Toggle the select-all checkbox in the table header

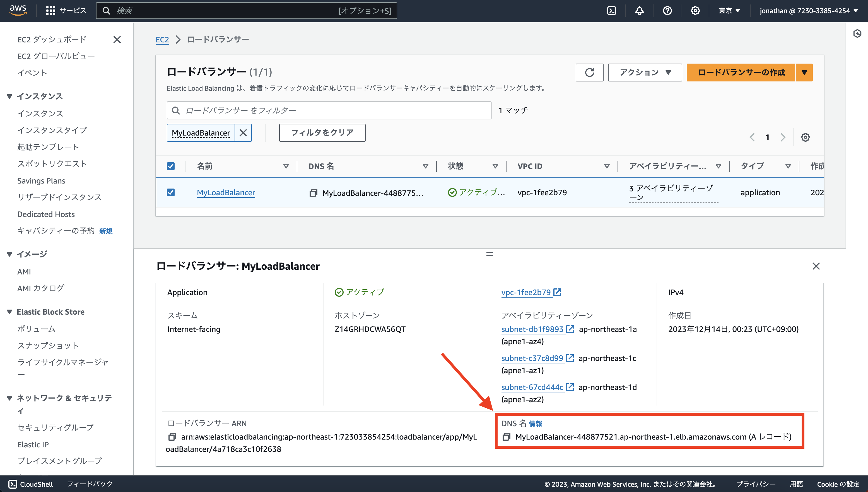tap(171, 166)
